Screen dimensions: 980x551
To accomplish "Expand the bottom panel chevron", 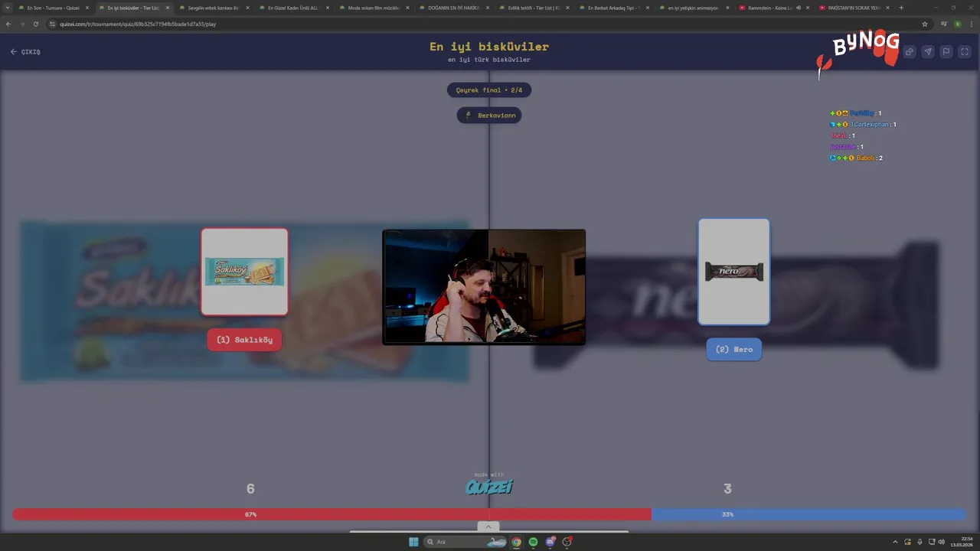I will [488, 527].
